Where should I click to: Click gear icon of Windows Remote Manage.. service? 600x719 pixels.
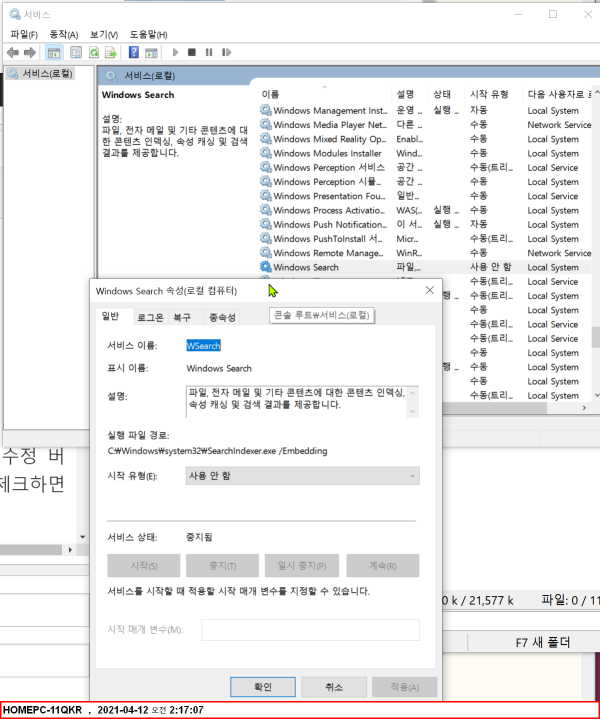(x=266, y=252)
